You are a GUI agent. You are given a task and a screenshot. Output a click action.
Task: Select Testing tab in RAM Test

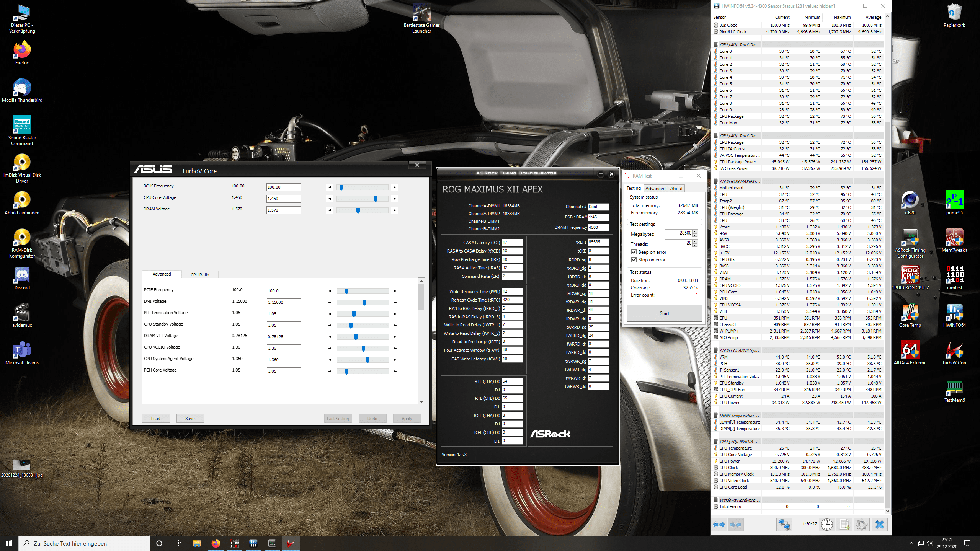(x=634, y=188)
